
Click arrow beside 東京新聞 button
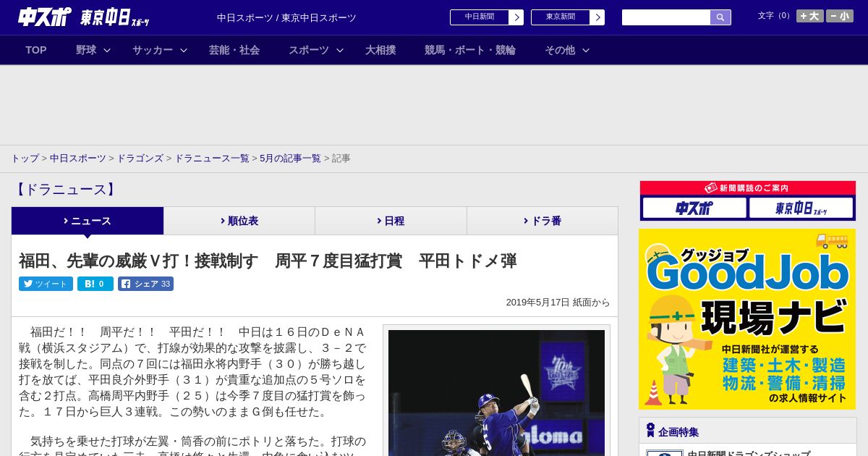coord(597,17)
